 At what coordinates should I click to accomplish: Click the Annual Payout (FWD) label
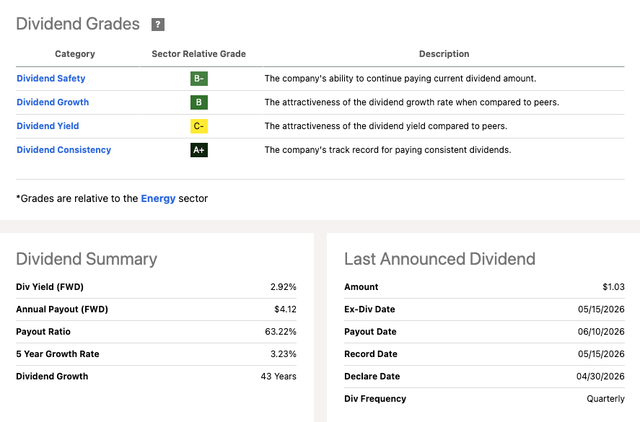coord(62,309)
